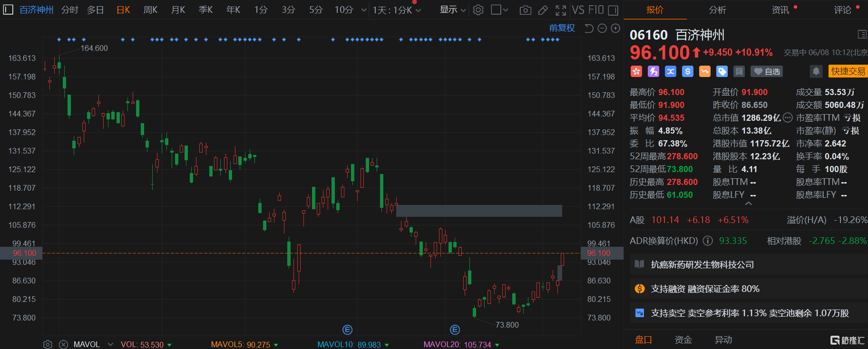
Task: Click the Hong Kong market flag icon
Action: [636, 71]
